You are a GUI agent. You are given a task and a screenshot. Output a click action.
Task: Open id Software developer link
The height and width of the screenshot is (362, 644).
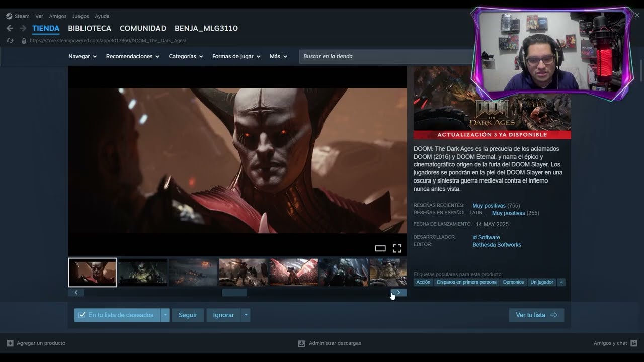486,237
